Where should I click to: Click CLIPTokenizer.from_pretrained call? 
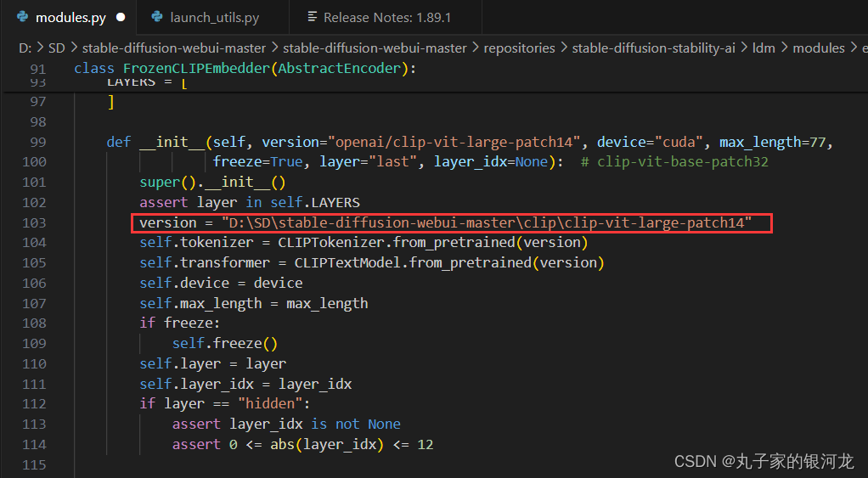point(433,243)
